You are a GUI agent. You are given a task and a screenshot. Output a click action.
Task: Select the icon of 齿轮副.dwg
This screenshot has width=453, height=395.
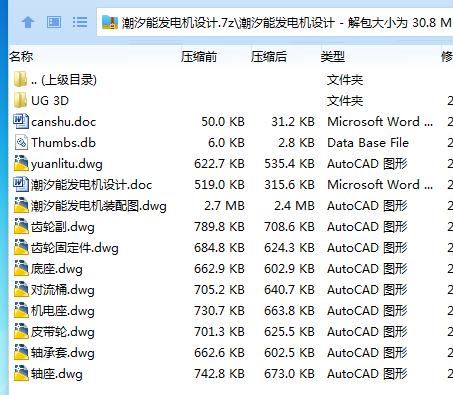click(21, 226)
